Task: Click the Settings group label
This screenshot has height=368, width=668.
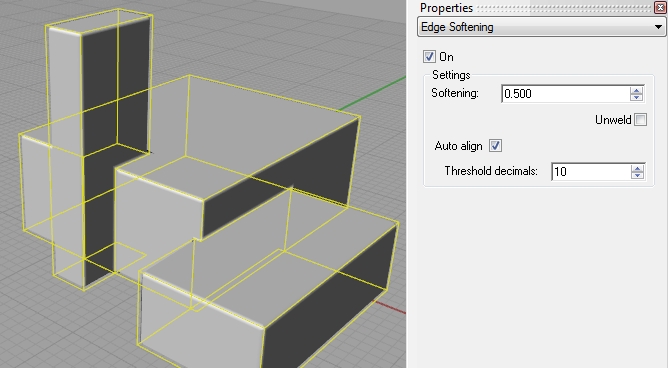Action: pyautogui.click(x=451, y=75)
